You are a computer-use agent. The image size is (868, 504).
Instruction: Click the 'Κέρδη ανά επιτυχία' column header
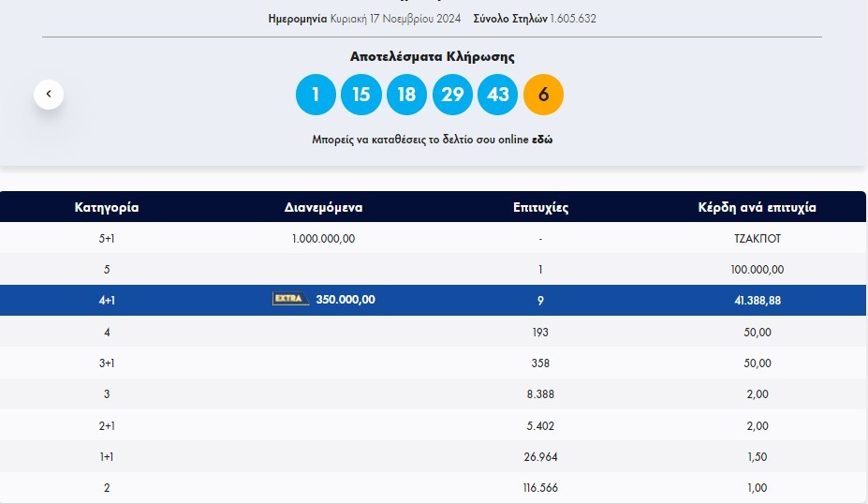(x=758, y=207)
